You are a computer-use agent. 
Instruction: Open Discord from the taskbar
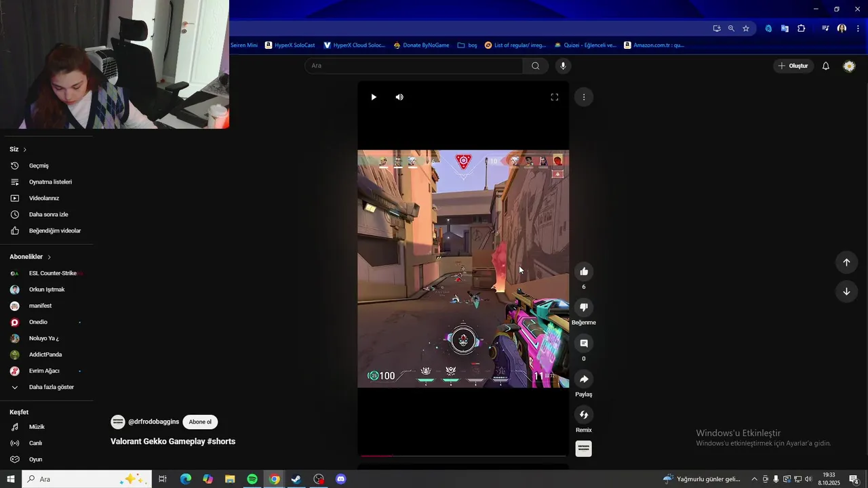[x=341, y=479]
